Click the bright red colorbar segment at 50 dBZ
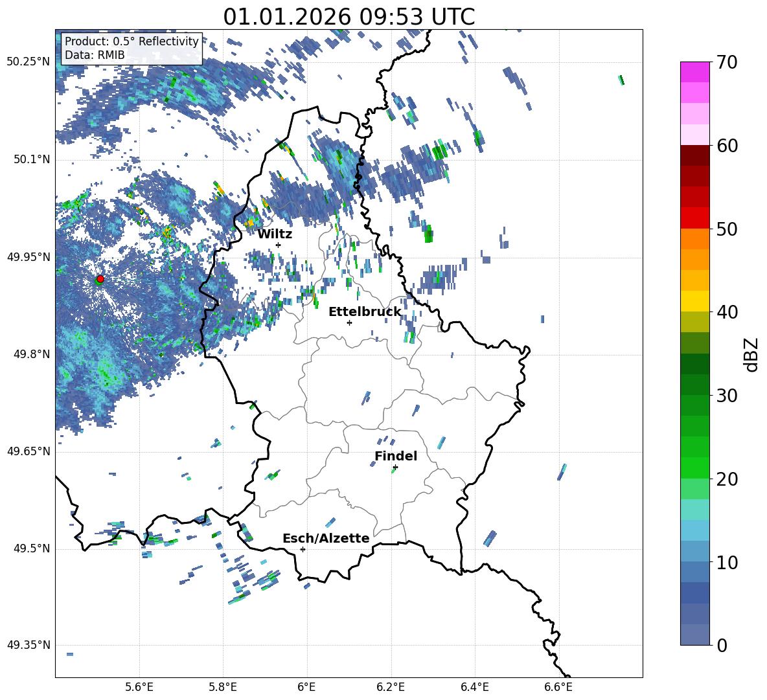Screen dimensions: 767x700 pos(694,218)
